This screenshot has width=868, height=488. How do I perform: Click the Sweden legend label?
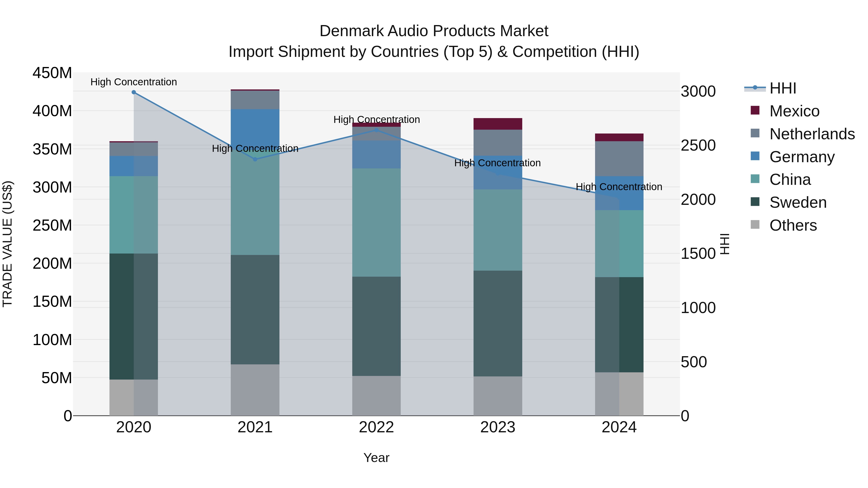tap(798, 202)
